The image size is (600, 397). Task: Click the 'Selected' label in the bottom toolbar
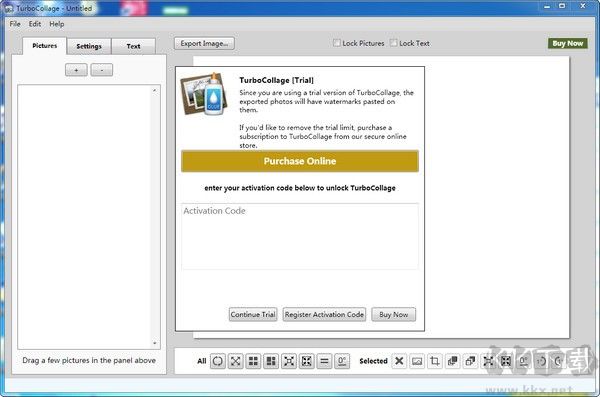(x=373, y=361)
